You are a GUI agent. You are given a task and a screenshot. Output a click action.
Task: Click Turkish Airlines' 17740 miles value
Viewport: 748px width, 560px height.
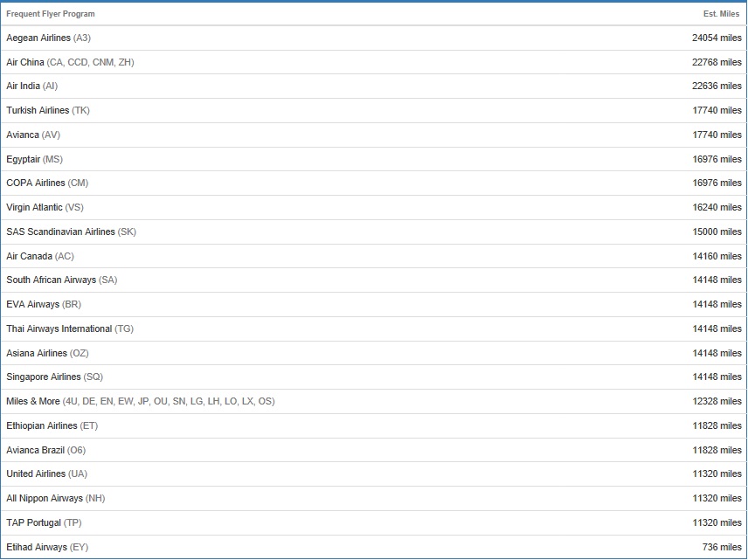[x=717, y=110]
